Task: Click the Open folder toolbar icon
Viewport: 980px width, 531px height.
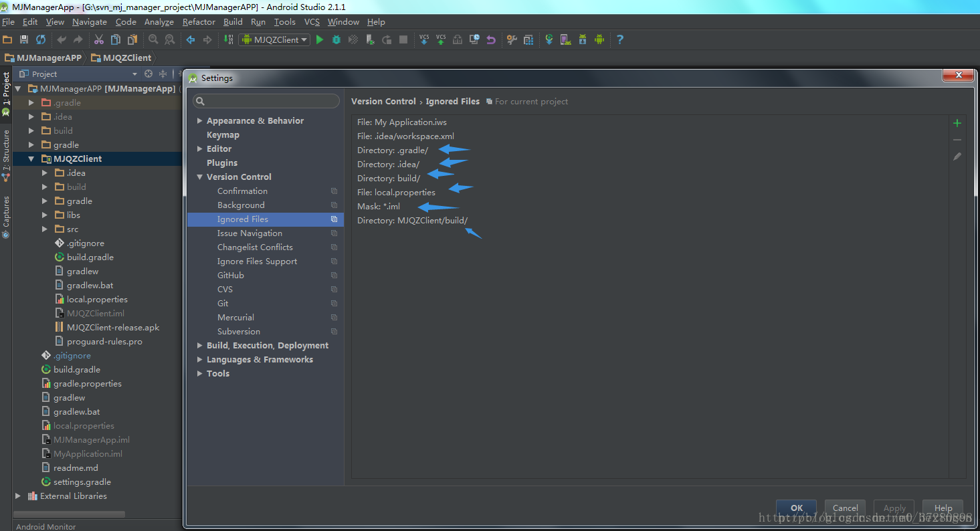Action: pos(7,39)
